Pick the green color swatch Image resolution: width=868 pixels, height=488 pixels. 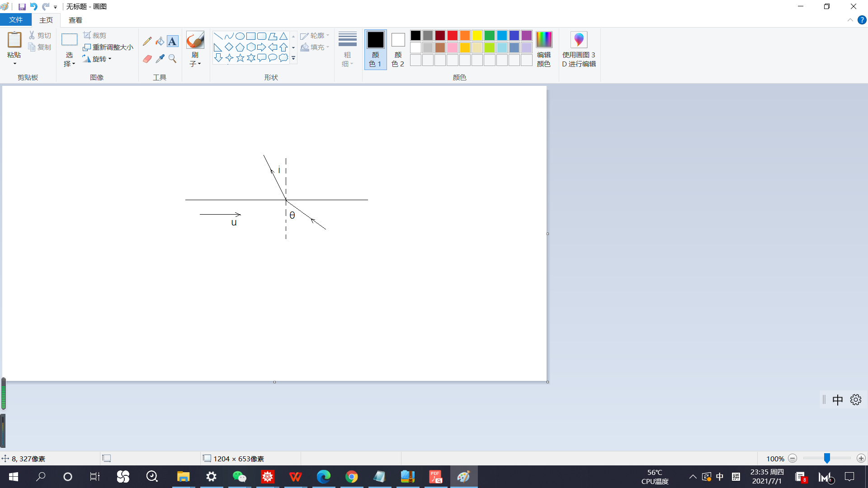[490, 35]
